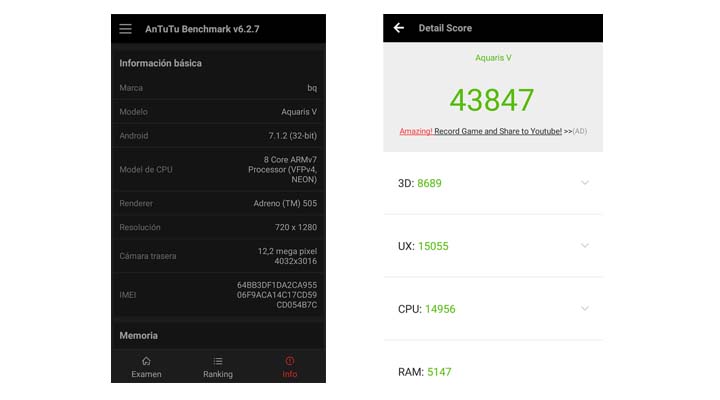Open the hamburger menu in AnTuTu Benchmark
The image size is (720, 400).
pyautogui.click(x=125, y=29)
